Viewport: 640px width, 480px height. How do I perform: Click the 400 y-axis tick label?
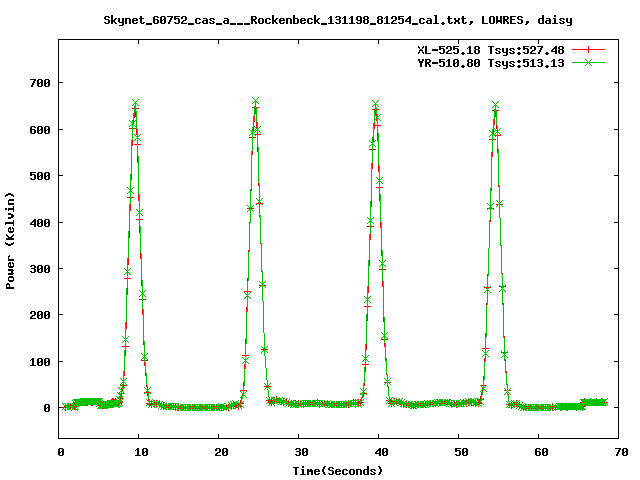pos(40,223)
